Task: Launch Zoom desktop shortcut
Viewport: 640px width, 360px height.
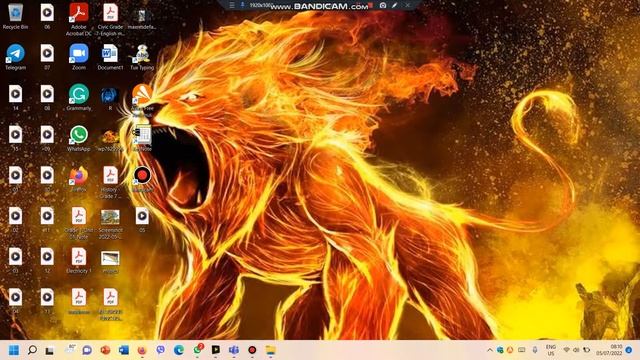Action: [x=79, y=57]
